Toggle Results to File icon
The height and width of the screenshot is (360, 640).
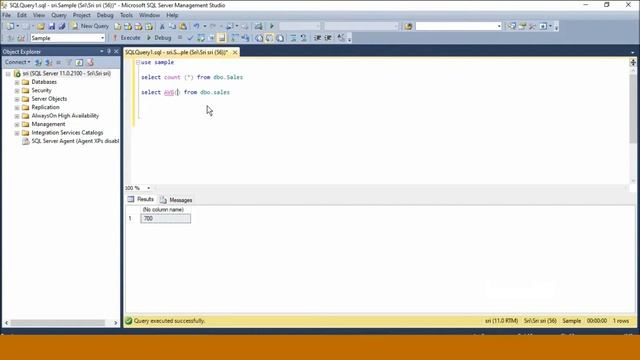(x=280, y=38)
